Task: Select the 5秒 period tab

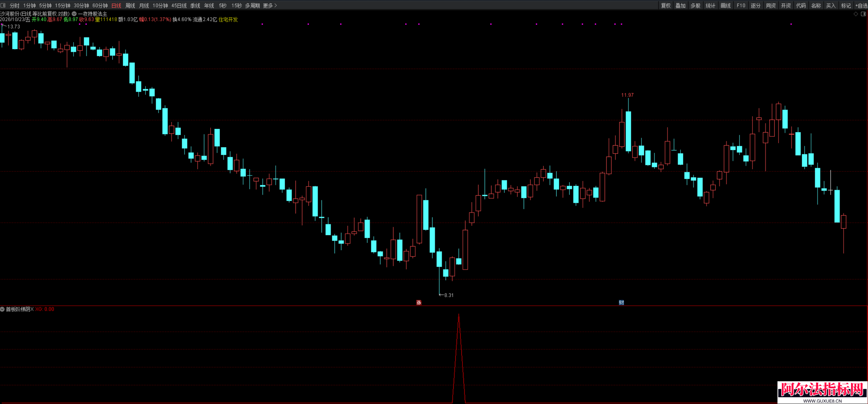Action: tap(223, 5)
